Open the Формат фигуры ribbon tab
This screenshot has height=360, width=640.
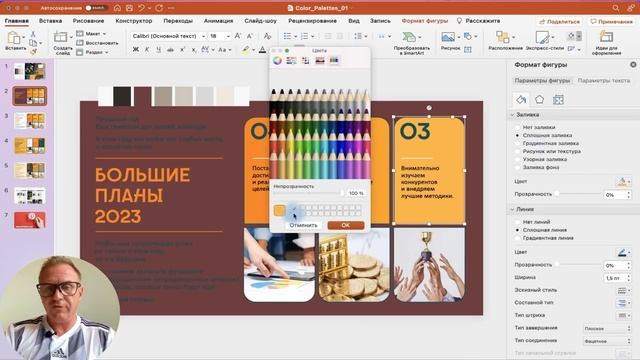[424, 21]
